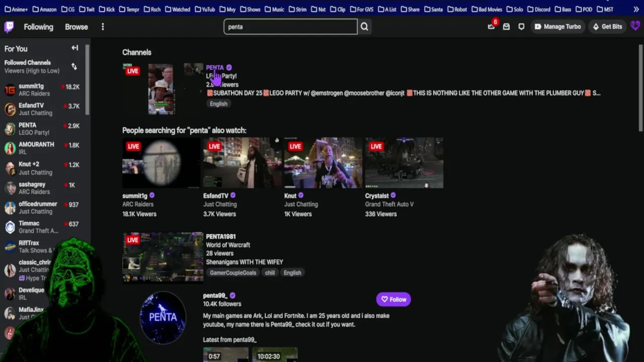Screen dimensions: 644x362
Task: Open the three-dot more menu in the top nav
Action: [103, 27]
